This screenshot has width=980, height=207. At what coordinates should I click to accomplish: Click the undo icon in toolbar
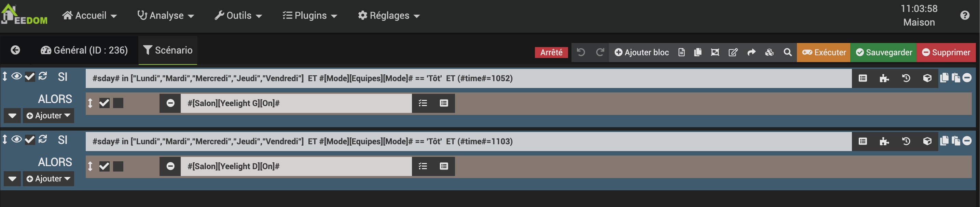[581, 52]
